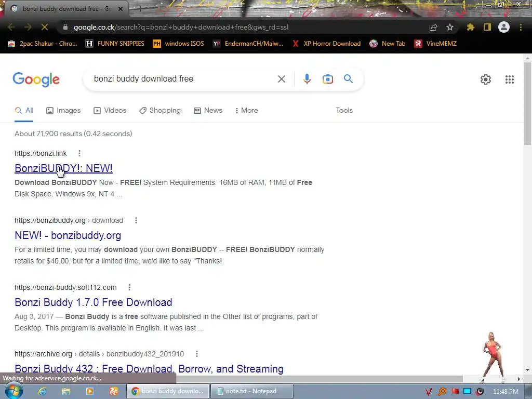
Task: Open options for bonzibuddy.org result
Action: pyautogui.click(x=136, y=220)
